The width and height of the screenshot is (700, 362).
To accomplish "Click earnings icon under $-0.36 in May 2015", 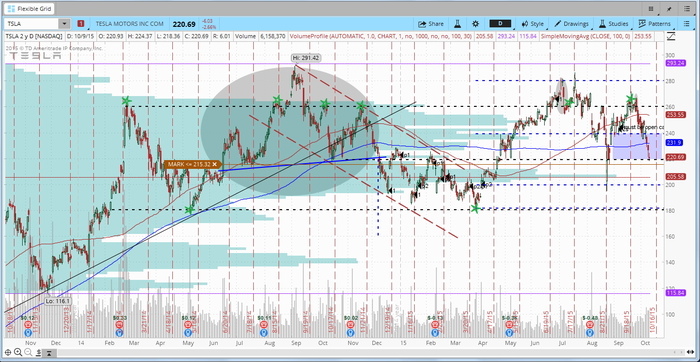I will click(509, 325).
